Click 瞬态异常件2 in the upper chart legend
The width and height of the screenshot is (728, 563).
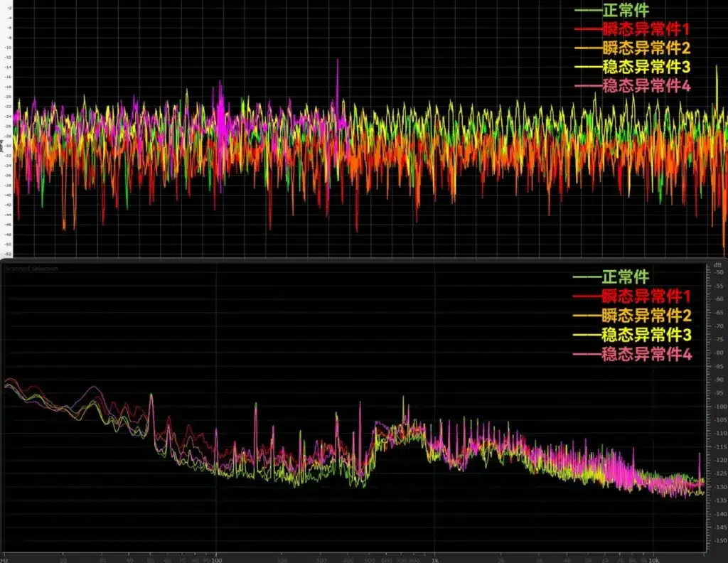(646, 48)
